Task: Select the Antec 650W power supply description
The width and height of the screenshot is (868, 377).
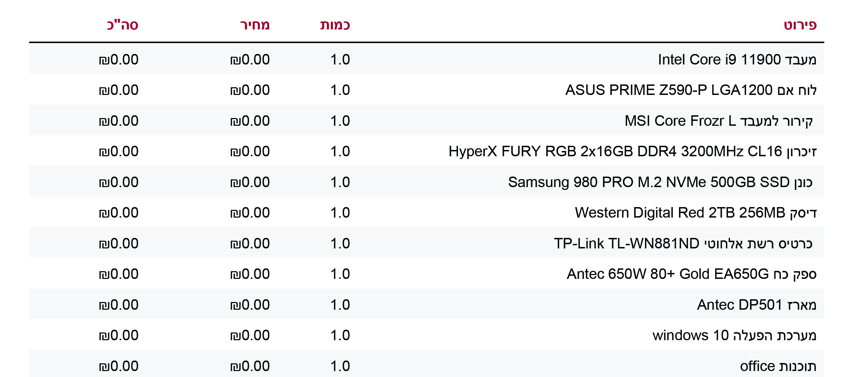Action: 692,274
